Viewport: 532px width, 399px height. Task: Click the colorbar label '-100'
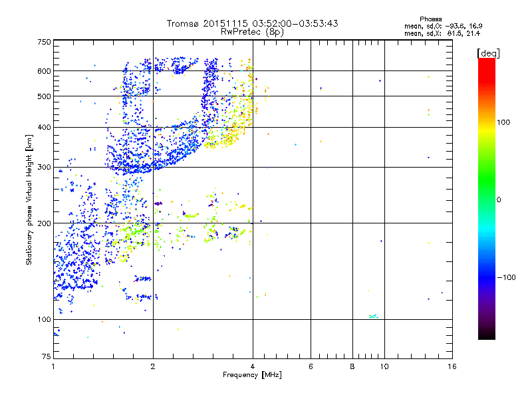tap(506, 277)
